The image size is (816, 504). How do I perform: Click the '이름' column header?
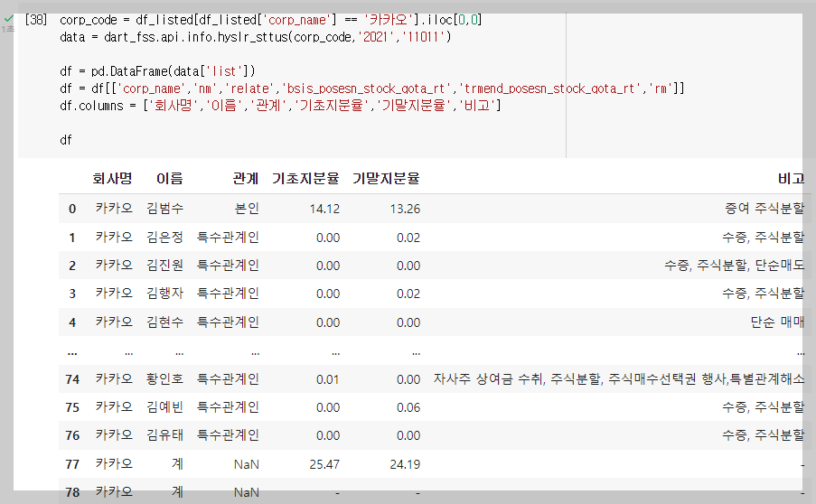pyautogui.click(x=170, y=179)
